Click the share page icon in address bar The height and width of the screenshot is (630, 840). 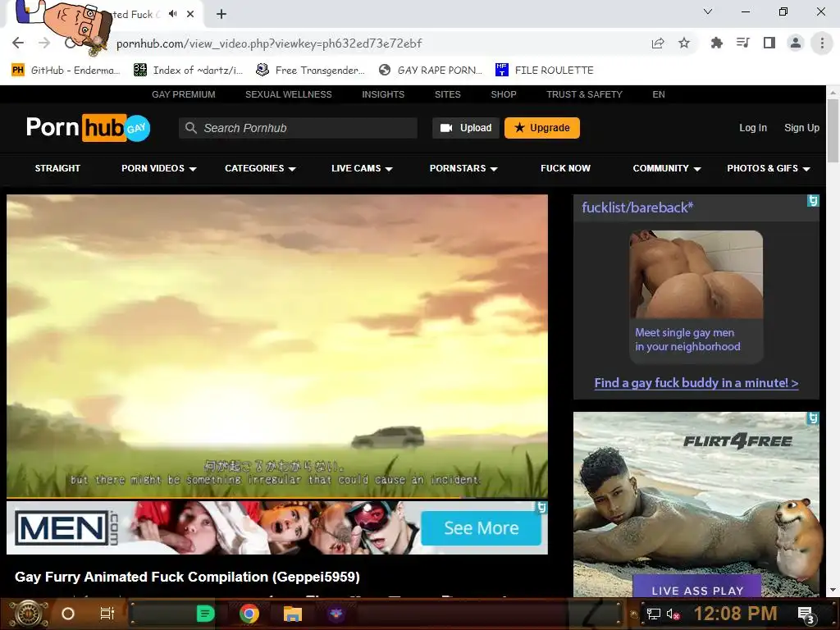tap(658, 43)
